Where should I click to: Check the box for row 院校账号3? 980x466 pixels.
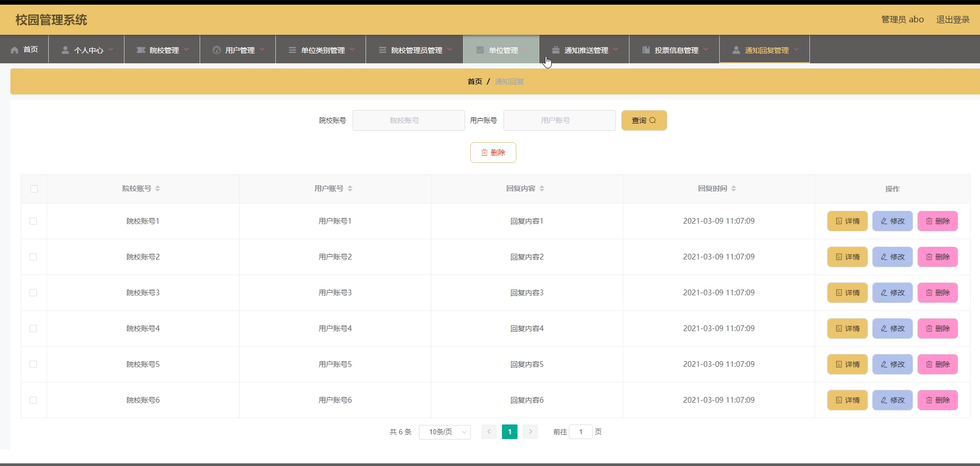[x=33, y=293]
